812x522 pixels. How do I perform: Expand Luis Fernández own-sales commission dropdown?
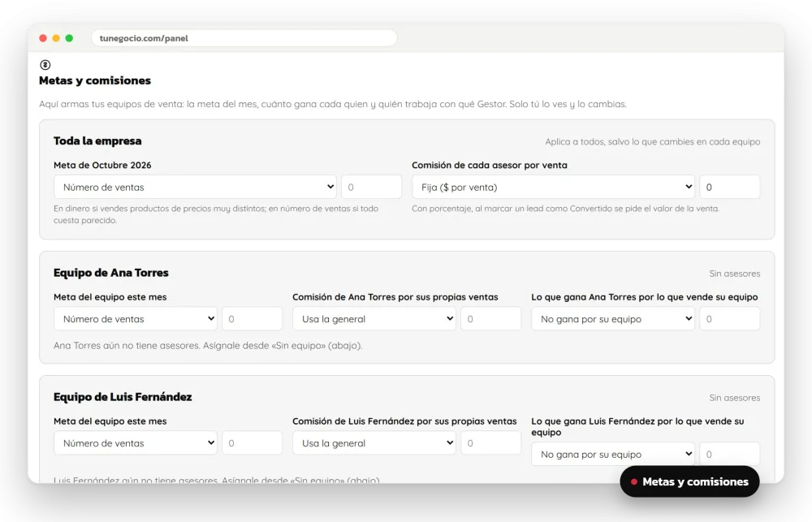374,443
